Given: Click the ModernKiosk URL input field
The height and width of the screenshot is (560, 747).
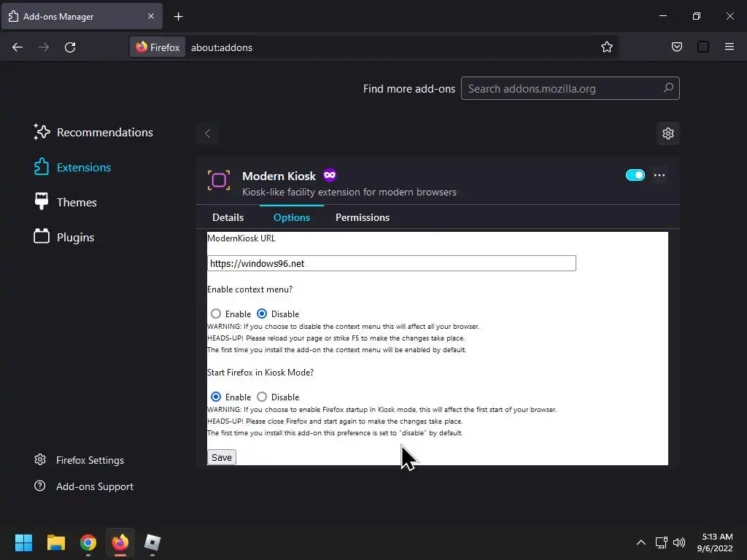Looking at the screenshot, I should 392,263.
